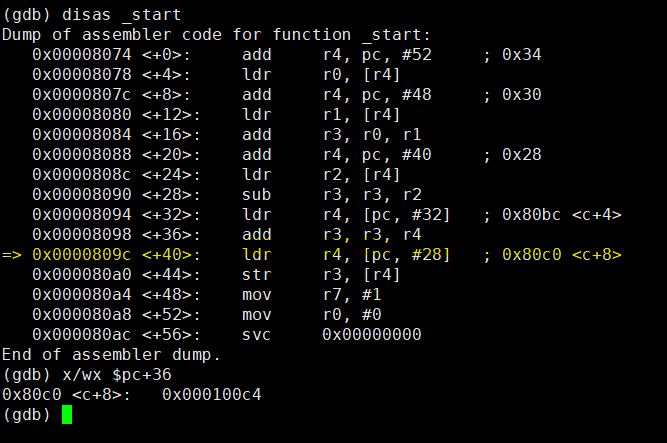
Task: Click the 'disas _start' command text
Action: (122, 15)
